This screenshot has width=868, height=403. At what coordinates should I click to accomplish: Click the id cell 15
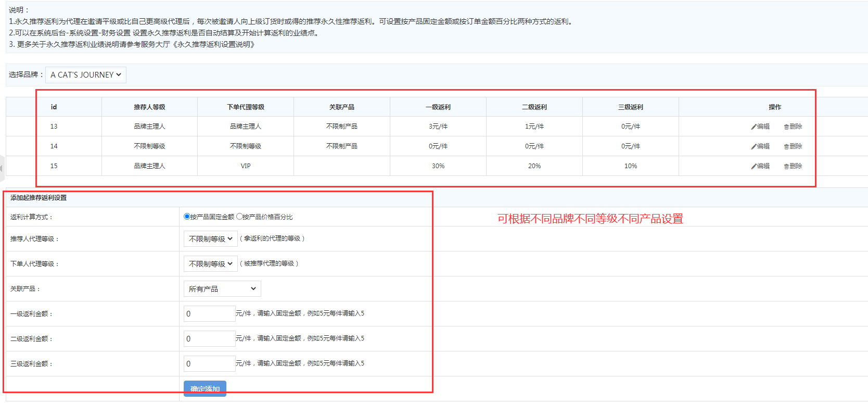click(x=54, y=166)
